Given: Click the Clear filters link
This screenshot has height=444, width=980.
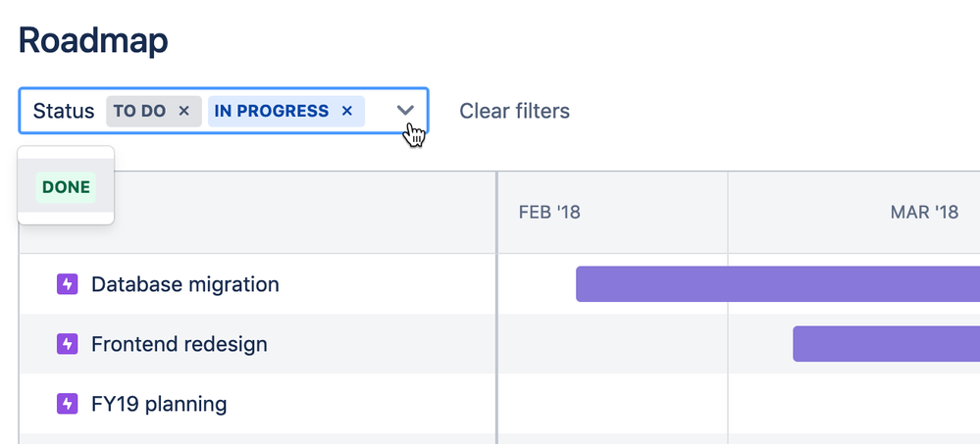Looking at the screenshot, I should coord(514,111).
